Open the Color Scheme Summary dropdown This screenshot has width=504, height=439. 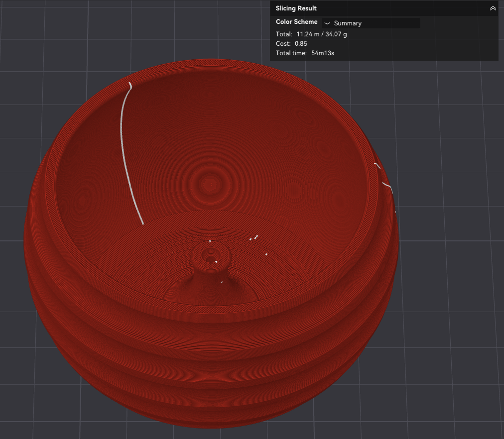371,23
